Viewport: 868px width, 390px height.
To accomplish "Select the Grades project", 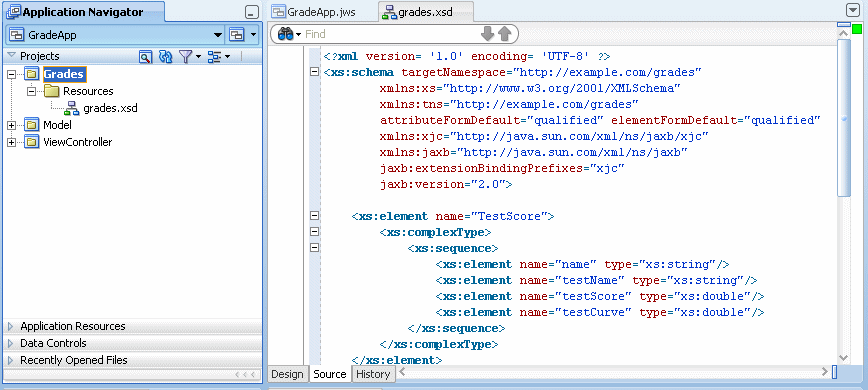I will point(64,74).
